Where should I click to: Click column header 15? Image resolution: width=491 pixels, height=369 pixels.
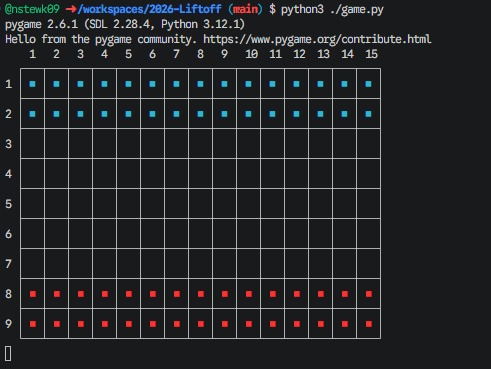click(371, 54)
